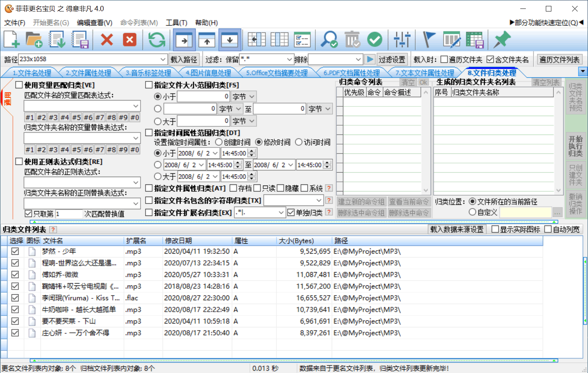
Task: Open the 排除 filter dropdown
Action: tap(358, 60)
